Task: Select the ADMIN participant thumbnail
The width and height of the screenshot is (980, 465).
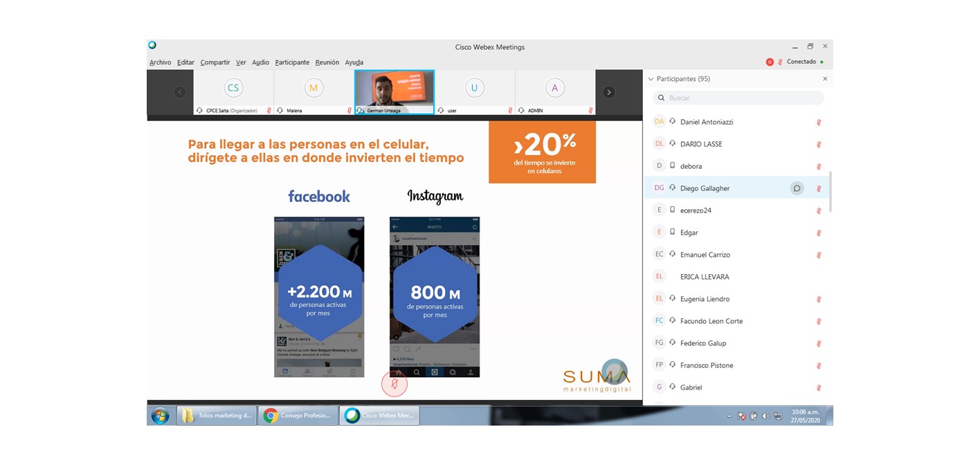Action: pyautogui.click(x=554, y=92)
